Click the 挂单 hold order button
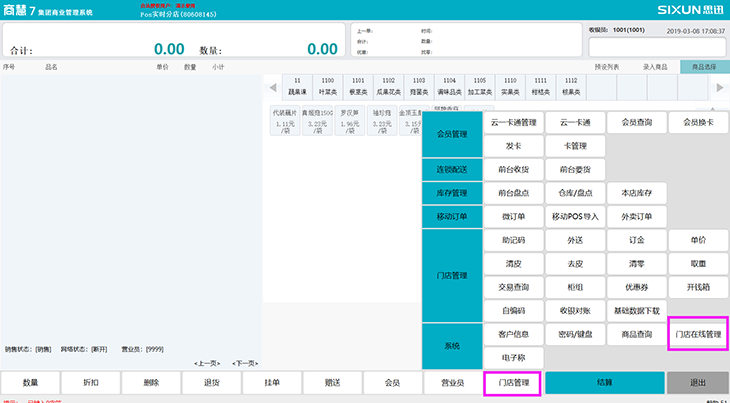 click(272, 383)
